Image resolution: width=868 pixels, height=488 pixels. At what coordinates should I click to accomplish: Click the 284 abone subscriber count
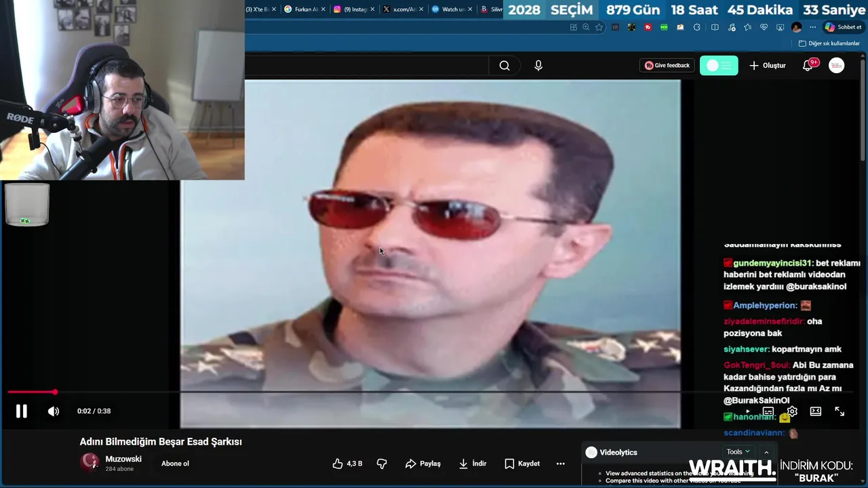pos(119,469)
